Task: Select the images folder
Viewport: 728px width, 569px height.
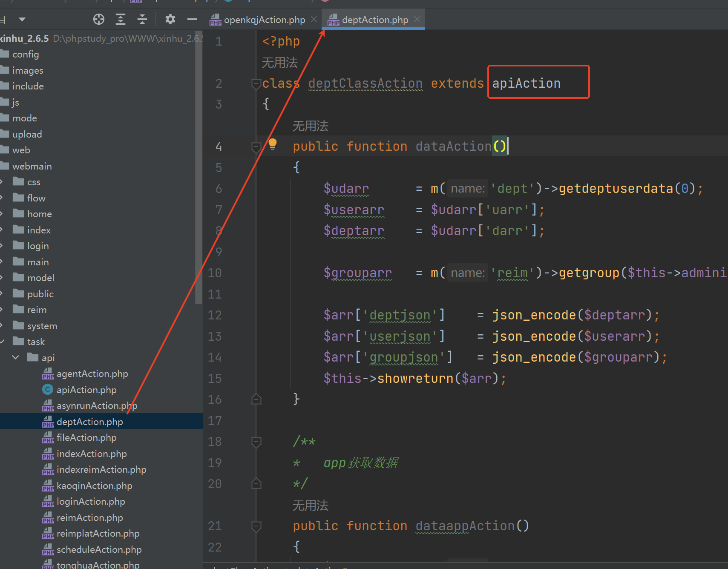Action: coord(28,70)
